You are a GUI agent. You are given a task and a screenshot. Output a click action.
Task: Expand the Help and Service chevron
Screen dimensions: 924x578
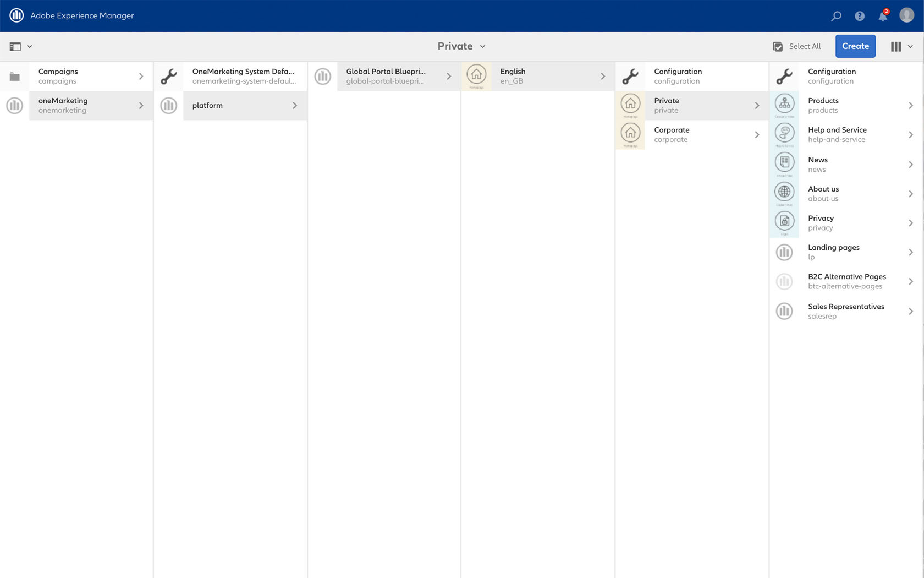(x=911, y=135)
